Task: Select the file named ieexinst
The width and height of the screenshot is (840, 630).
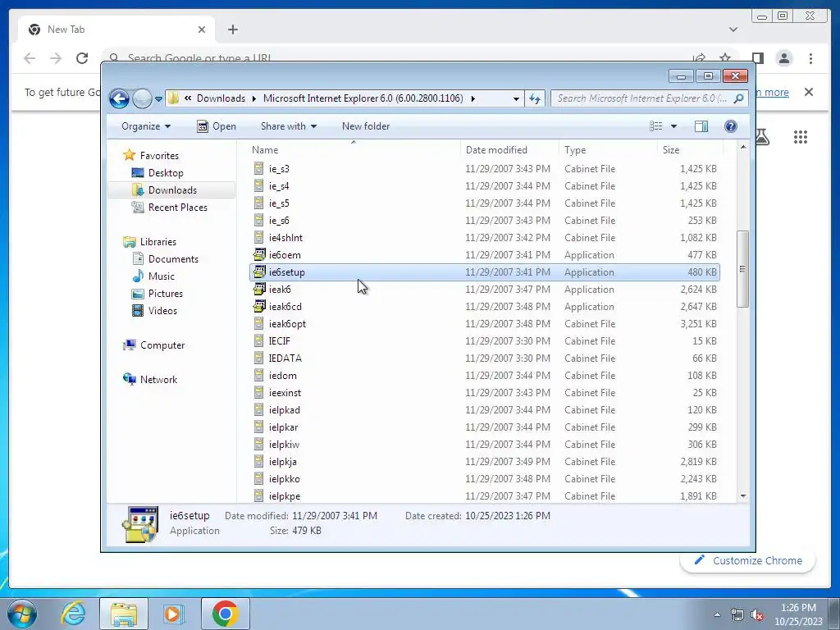Action: (285, 393)
